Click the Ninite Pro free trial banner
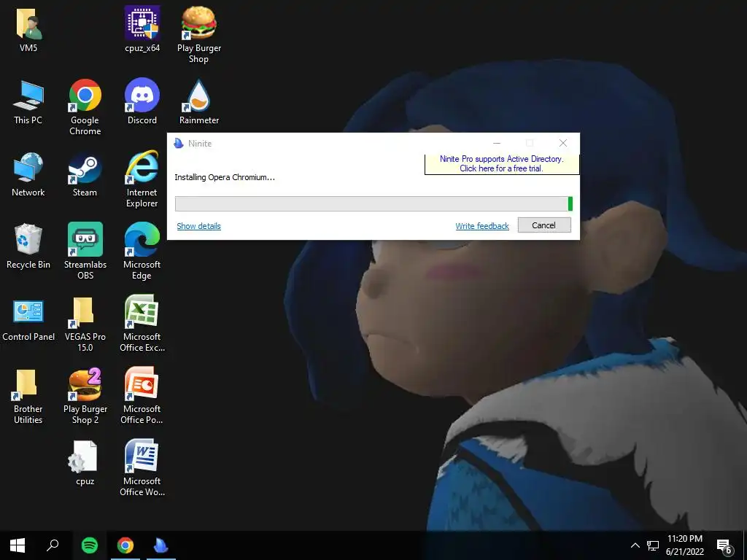 click(502, 164)
